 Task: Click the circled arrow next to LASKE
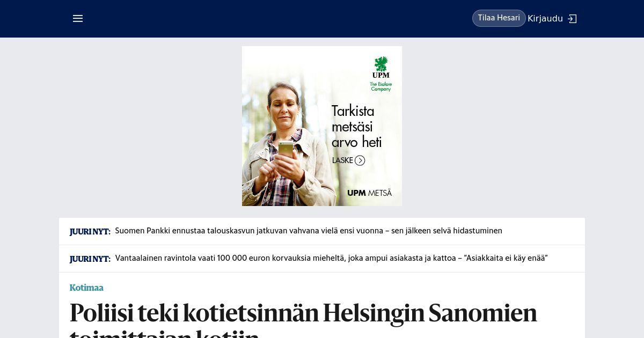[x=360, y=160]
